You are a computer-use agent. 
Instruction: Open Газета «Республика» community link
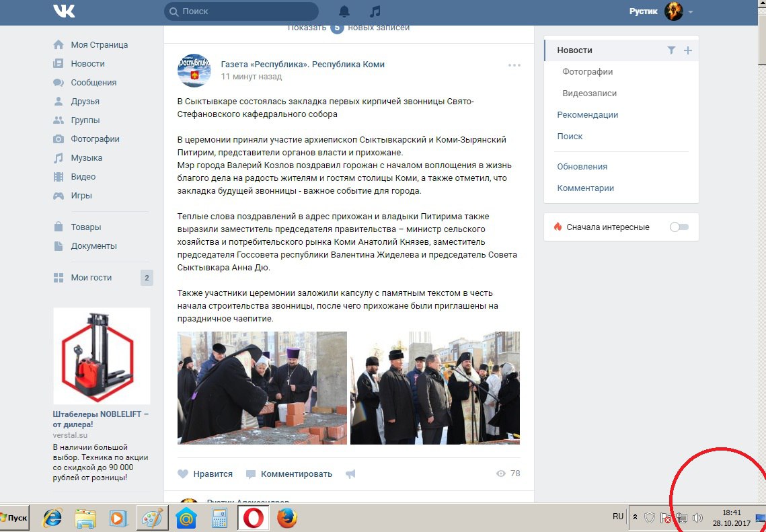pos(303,65)
